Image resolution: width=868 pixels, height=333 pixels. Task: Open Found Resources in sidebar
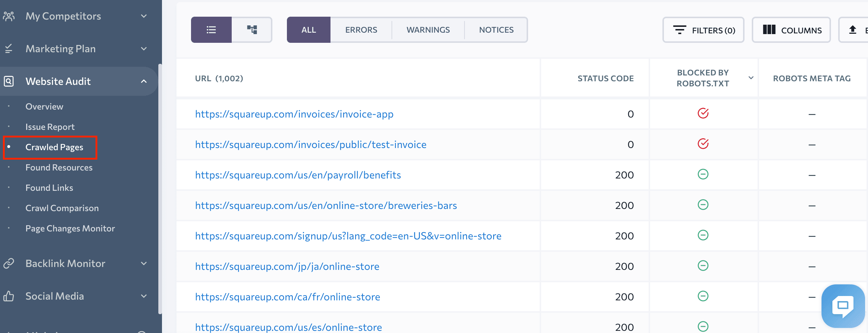(x=59, y=168)
